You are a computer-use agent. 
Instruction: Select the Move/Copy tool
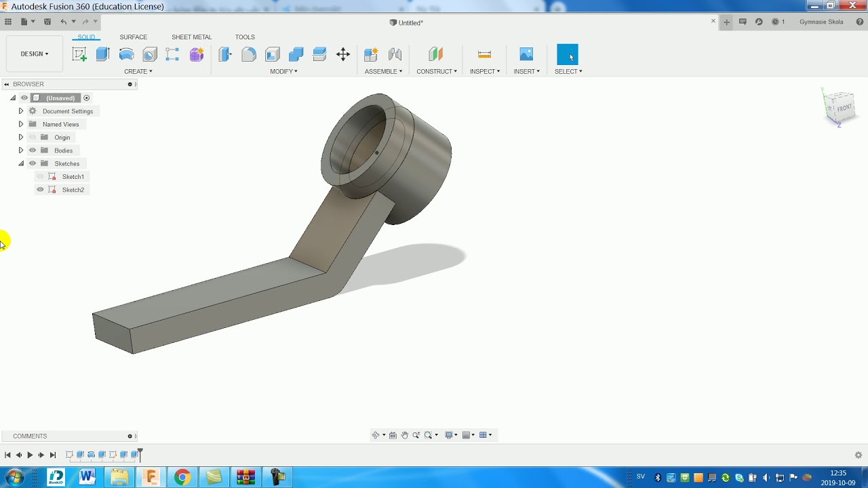click(x=343, y=54)
